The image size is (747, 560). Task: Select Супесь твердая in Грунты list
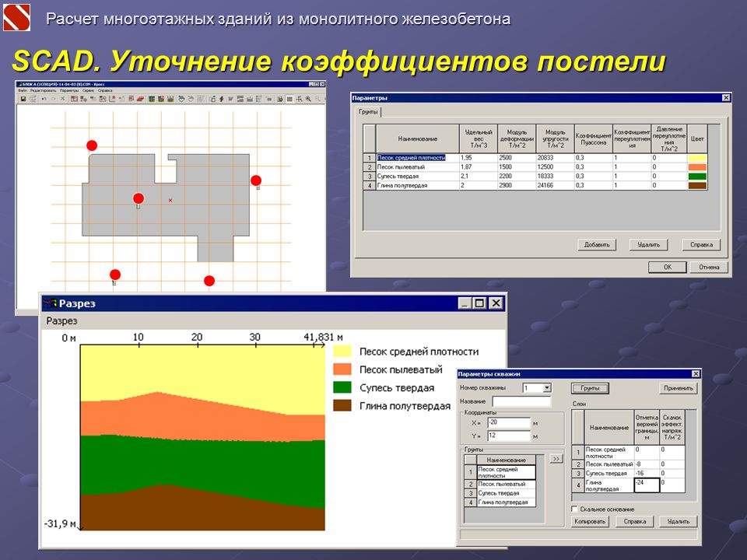click(x=506, y=493)
